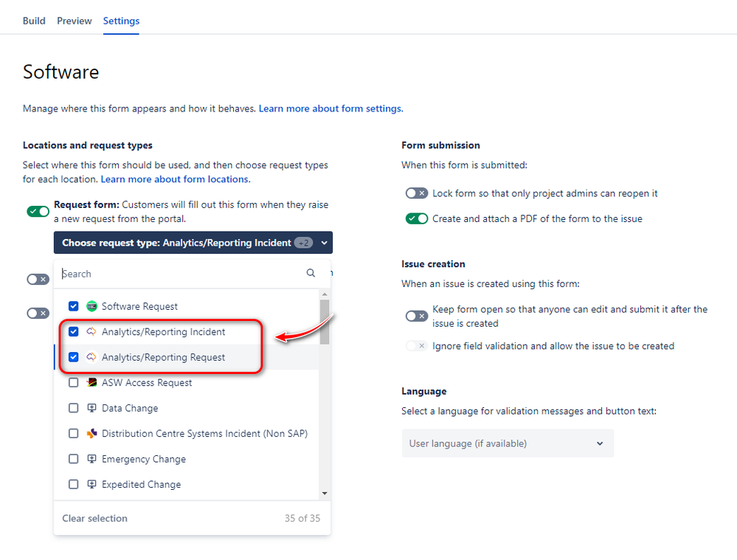This screenshot has height=560, width=737.
Task: Disable Create and attach a PDF toggle
Action: [416, 218]
